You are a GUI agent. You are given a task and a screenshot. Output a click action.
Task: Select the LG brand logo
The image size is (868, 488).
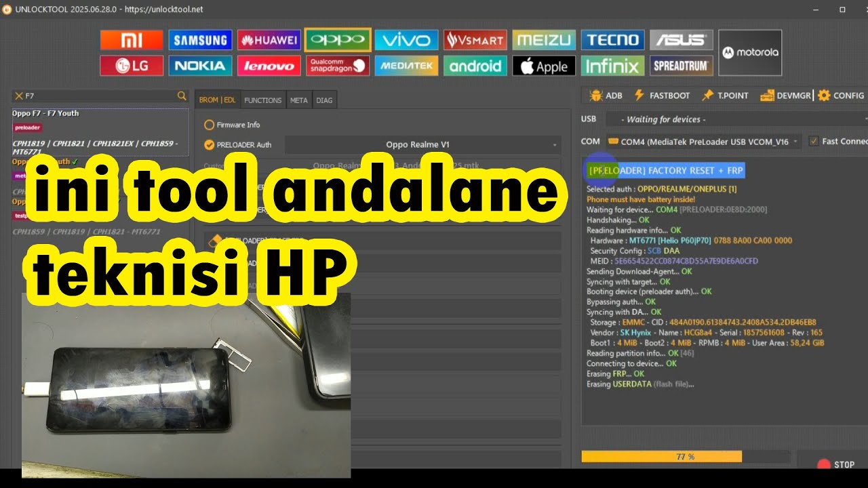coord(132,66)
